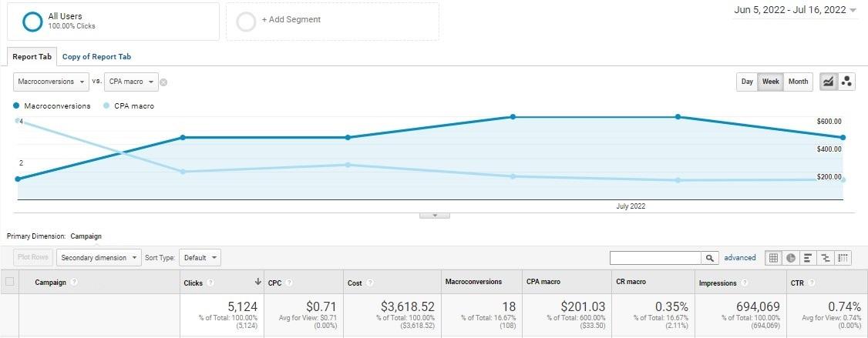Set the chart interval to Month
The image size is (868, 338).
(798, 82)
